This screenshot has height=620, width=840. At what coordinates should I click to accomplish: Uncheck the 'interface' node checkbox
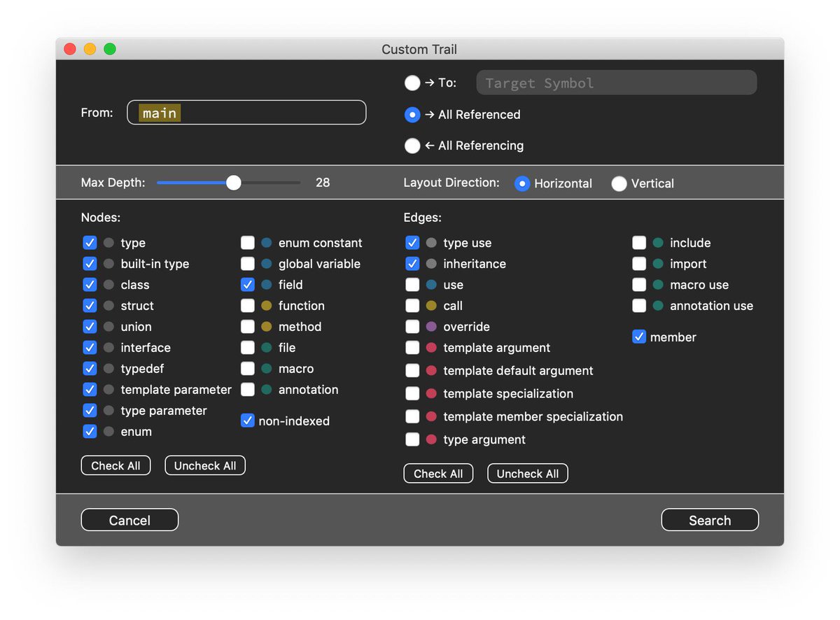(x=90, y=348)
